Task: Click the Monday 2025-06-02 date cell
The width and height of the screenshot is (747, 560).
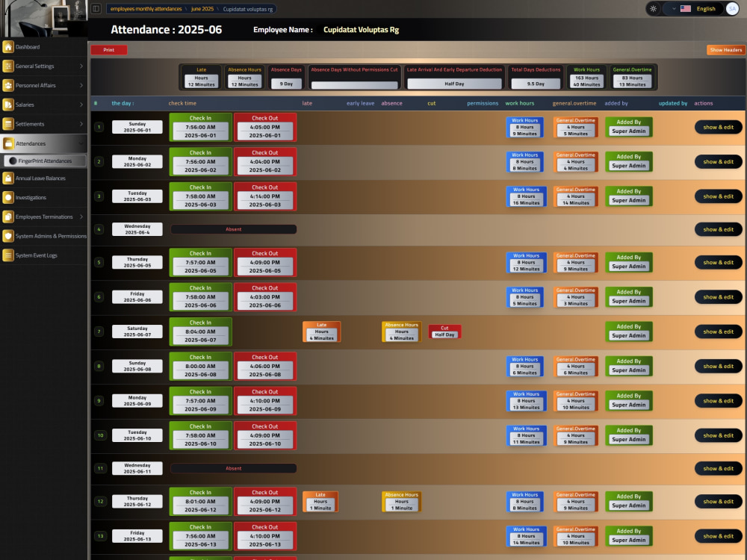Action: tap(137, 161)
